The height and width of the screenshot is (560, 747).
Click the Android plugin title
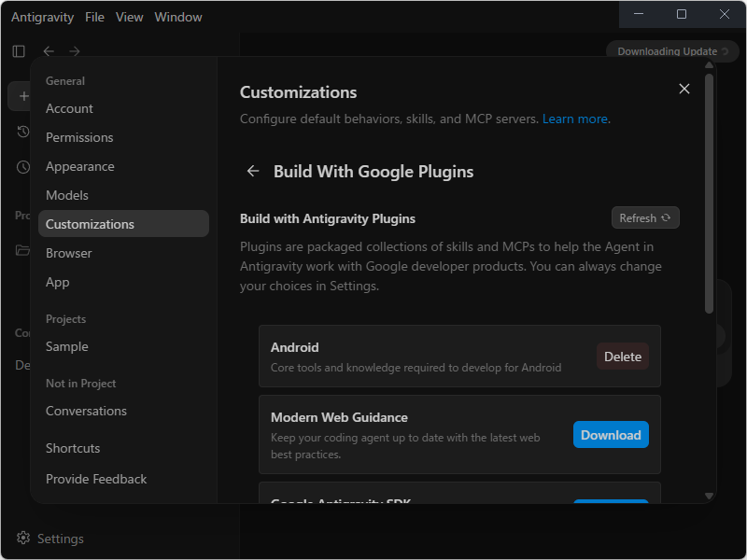[x=294, y=347]
